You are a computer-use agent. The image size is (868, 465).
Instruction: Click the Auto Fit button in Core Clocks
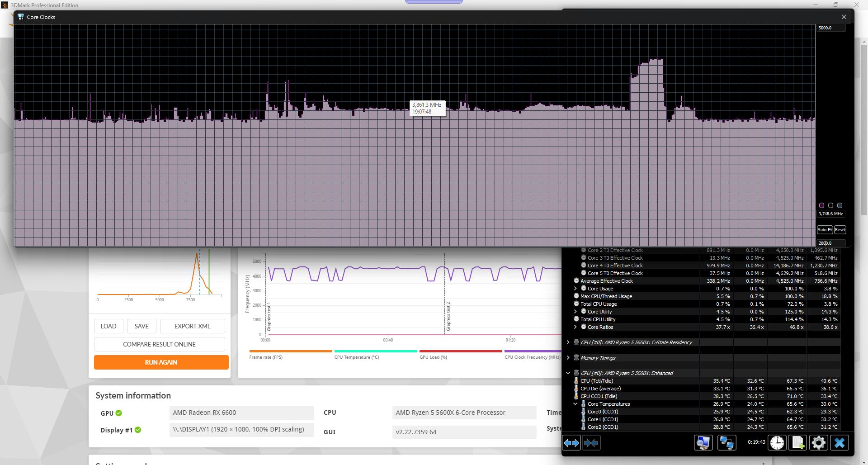[x=825, y=230]
